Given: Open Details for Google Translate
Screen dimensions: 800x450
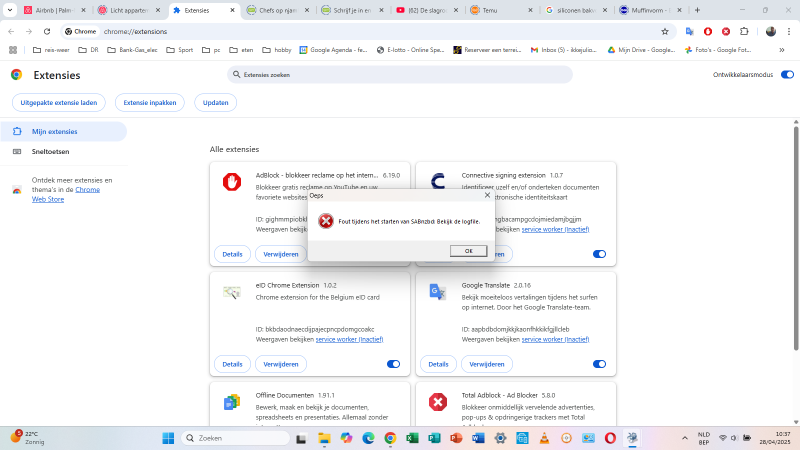Looking at the screenshot, I should pyautogui.click(x=438, y=364).
